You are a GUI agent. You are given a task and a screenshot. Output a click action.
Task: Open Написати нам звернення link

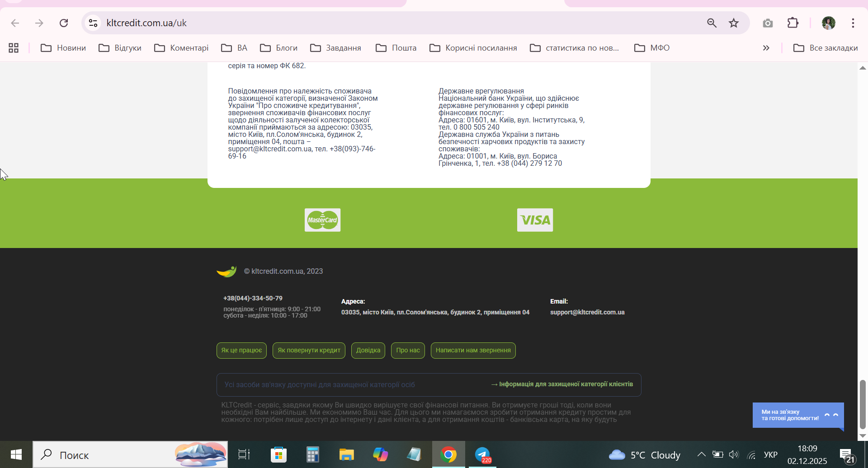473,351
